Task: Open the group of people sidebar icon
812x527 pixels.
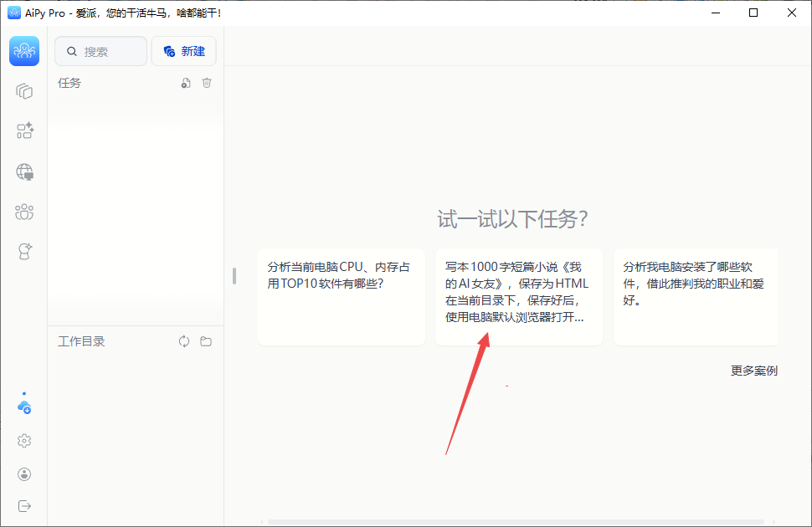Action: tap(24, 212)
